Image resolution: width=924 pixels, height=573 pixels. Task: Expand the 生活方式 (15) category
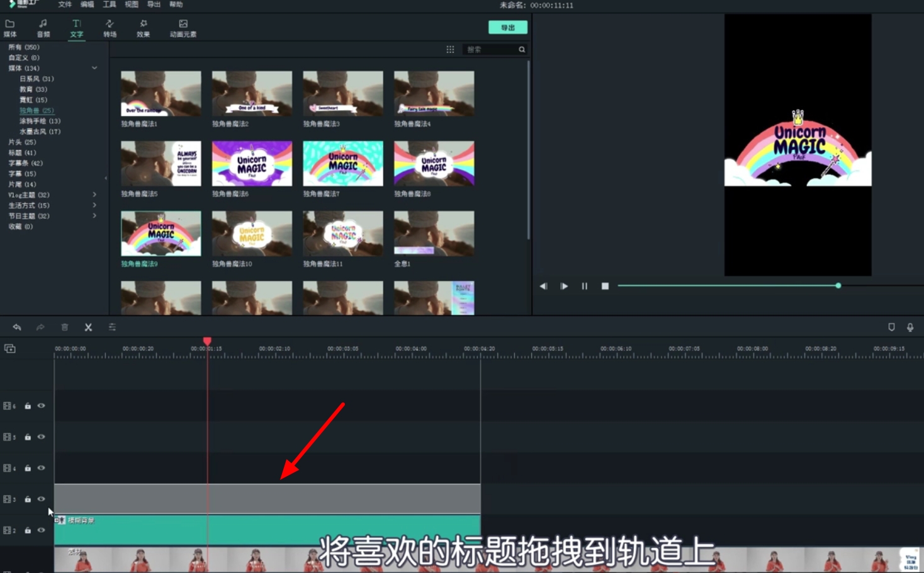94,205
